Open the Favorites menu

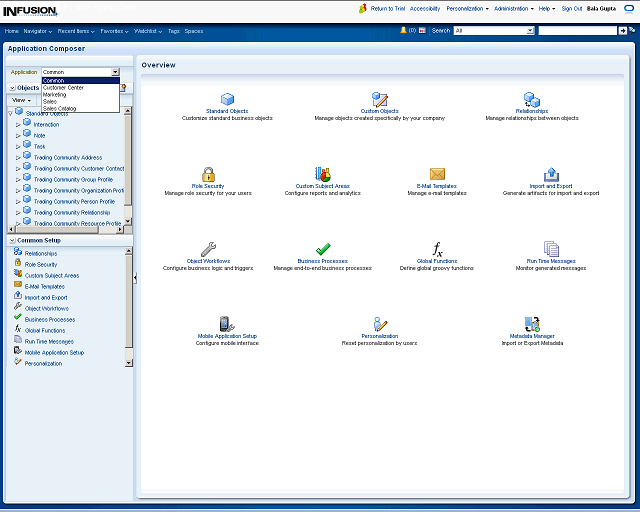114,31
